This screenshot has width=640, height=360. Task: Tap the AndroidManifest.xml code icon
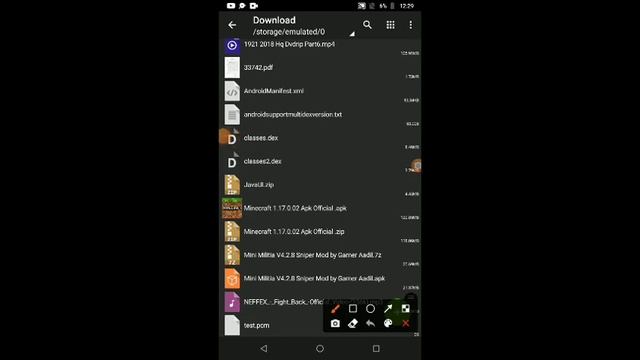[232, 91]
